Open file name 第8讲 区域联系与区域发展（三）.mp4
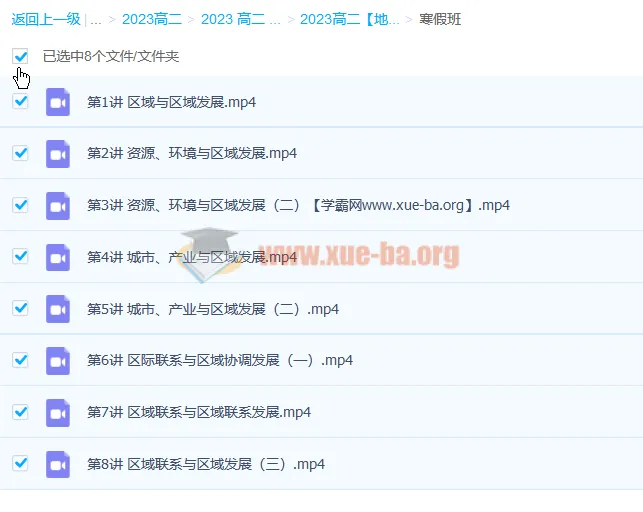643x512 pixels. 206,464
